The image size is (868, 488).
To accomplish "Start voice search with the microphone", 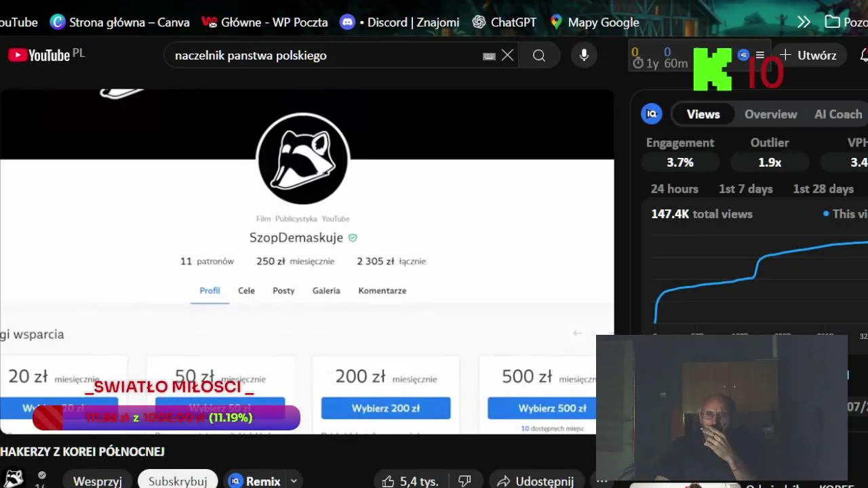I will [x=584, y=56].
